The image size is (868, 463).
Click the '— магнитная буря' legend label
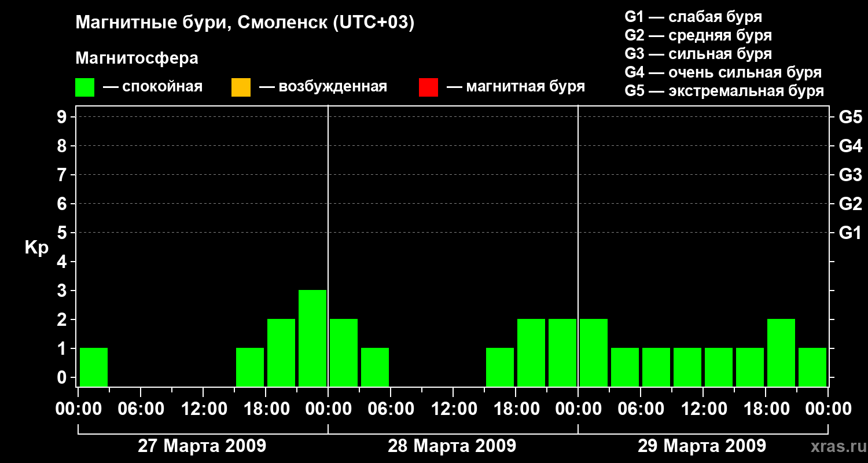click(x=516, y=87)
